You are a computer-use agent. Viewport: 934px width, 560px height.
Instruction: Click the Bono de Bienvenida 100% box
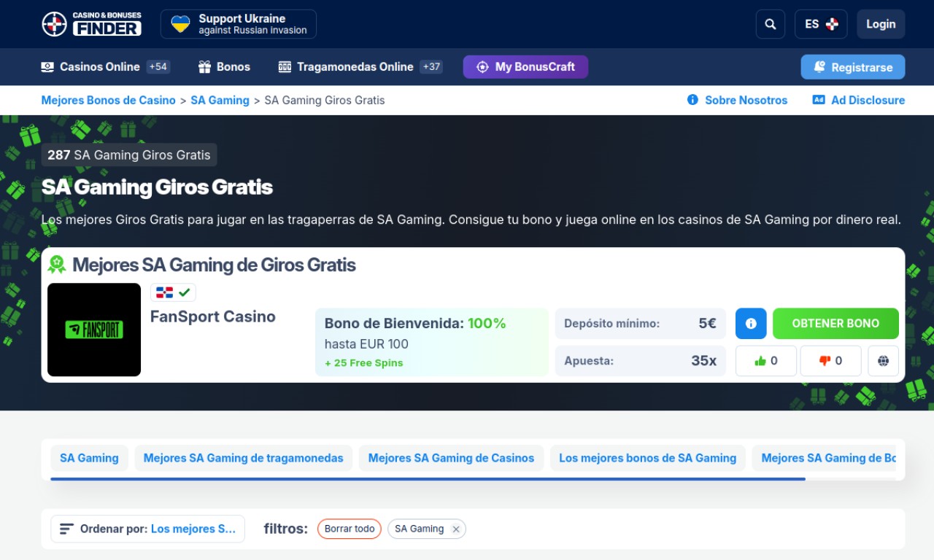click(x=432, y=342)
